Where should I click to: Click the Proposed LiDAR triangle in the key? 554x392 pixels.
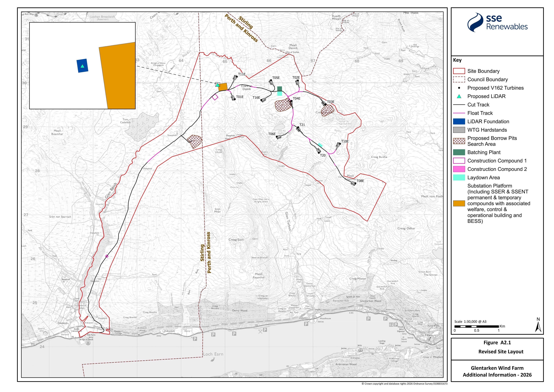(x=459, y=96)
